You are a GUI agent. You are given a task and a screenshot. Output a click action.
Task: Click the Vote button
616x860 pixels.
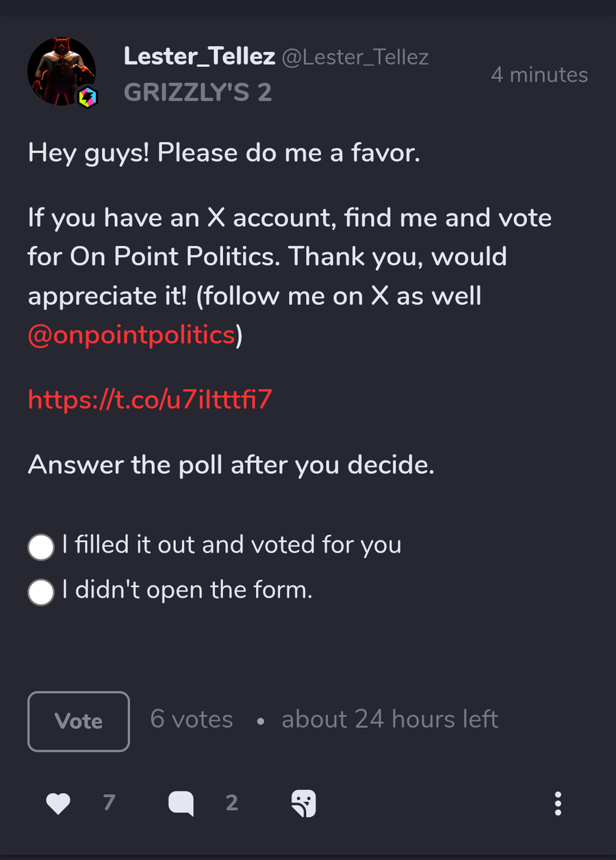(x=79, y=721)
